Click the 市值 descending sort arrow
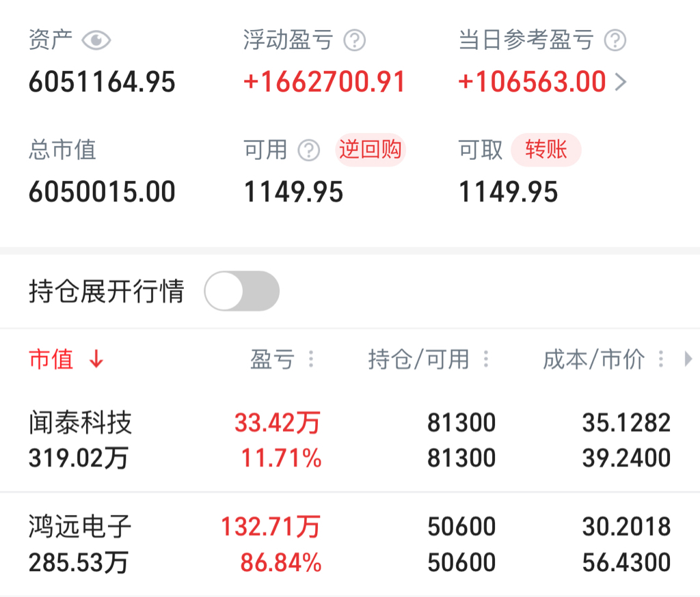The image size is (700, 597). click(x=96, y=359)
